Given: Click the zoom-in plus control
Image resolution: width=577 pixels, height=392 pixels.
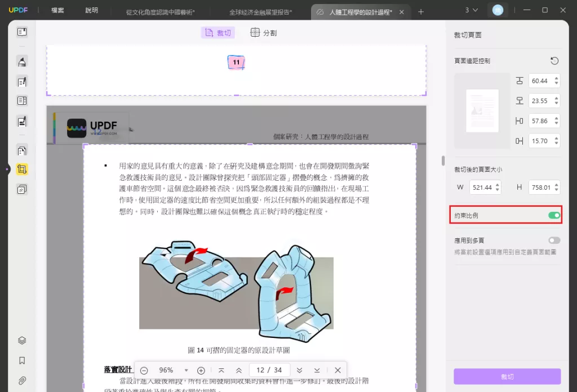Looking at the screenshot, I should 201,370.
